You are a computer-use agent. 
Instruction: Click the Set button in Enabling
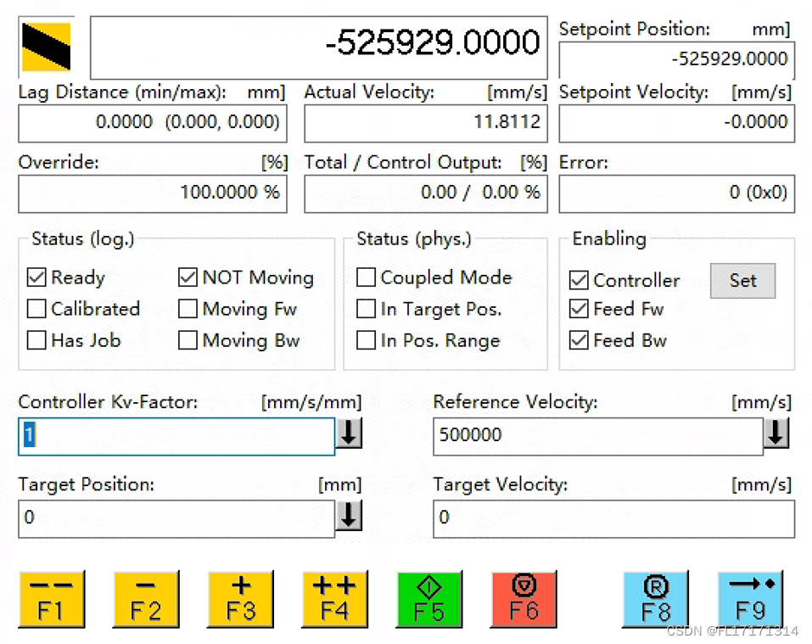point(742,281)
